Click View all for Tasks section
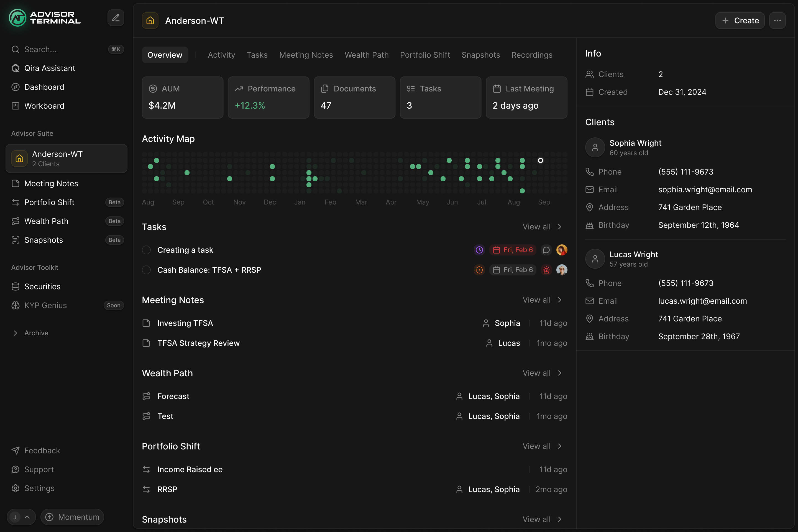The image size is (798, 532). (542, 227)
